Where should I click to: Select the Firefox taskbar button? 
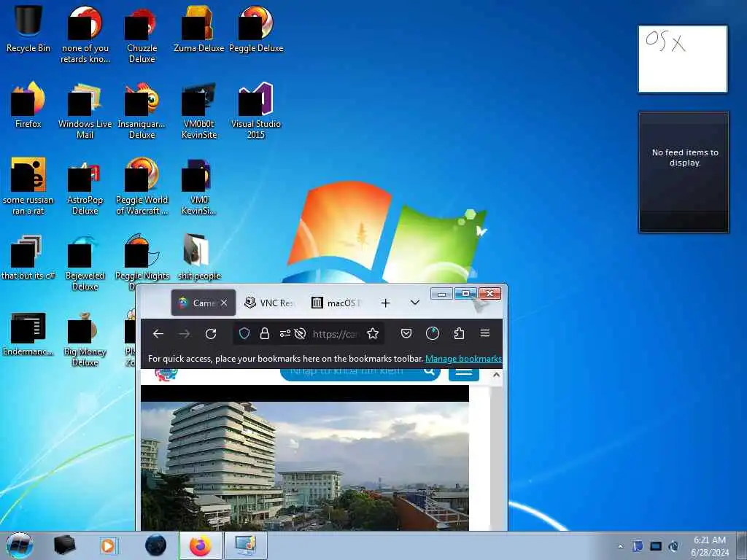pos(201,545)
